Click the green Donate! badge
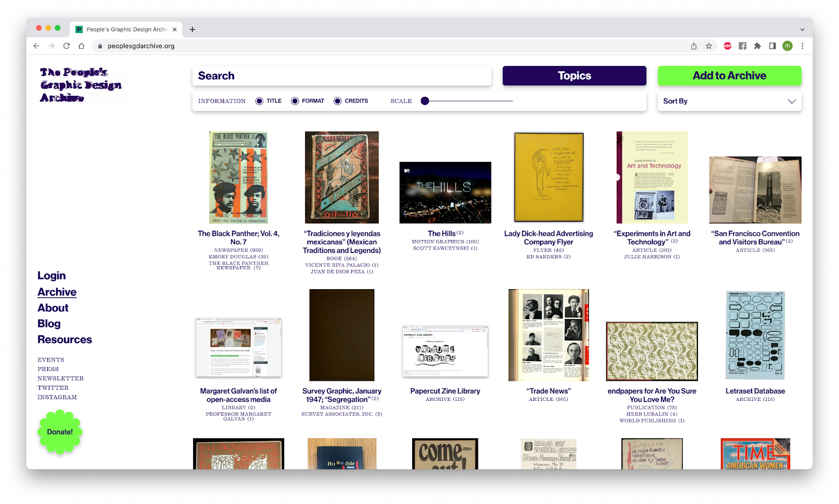 [60, 432]
